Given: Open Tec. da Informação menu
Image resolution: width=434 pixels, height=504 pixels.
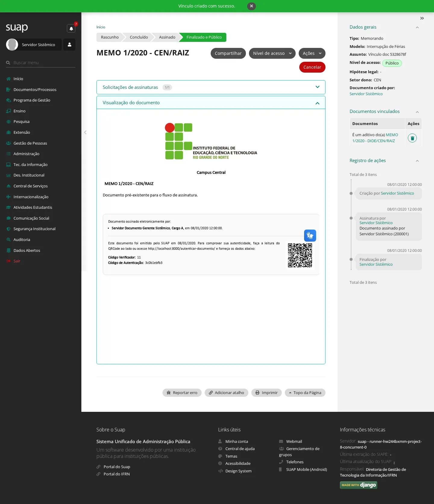Looking at the screenshot, I should (30, 164).
